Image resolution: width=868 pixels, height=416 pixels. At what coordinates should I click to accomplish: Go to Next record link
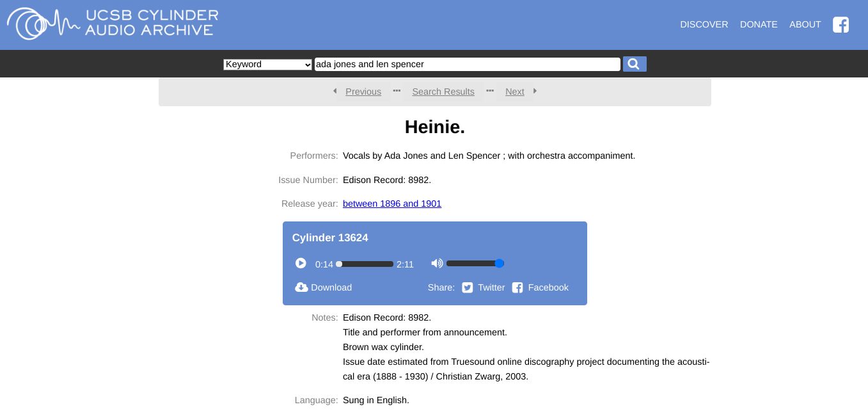point(514,92)
